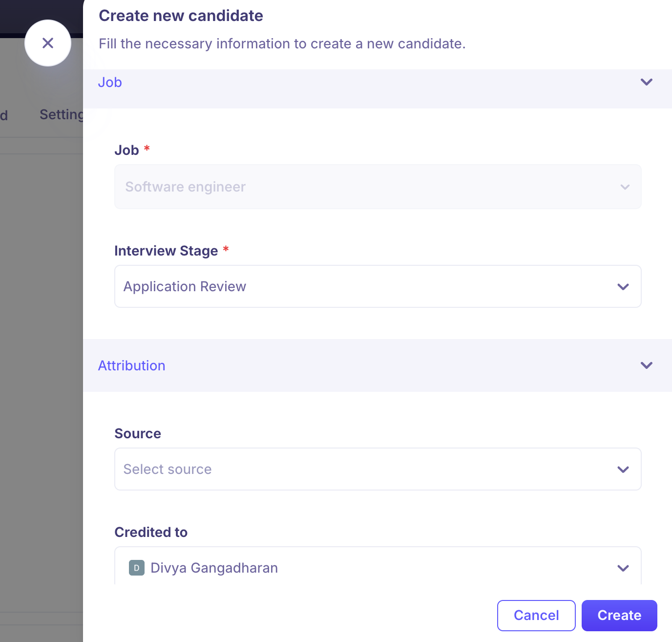Collapse the Attribution section chevron
This screenshot has width=672, height=642.
click(646, 365)
